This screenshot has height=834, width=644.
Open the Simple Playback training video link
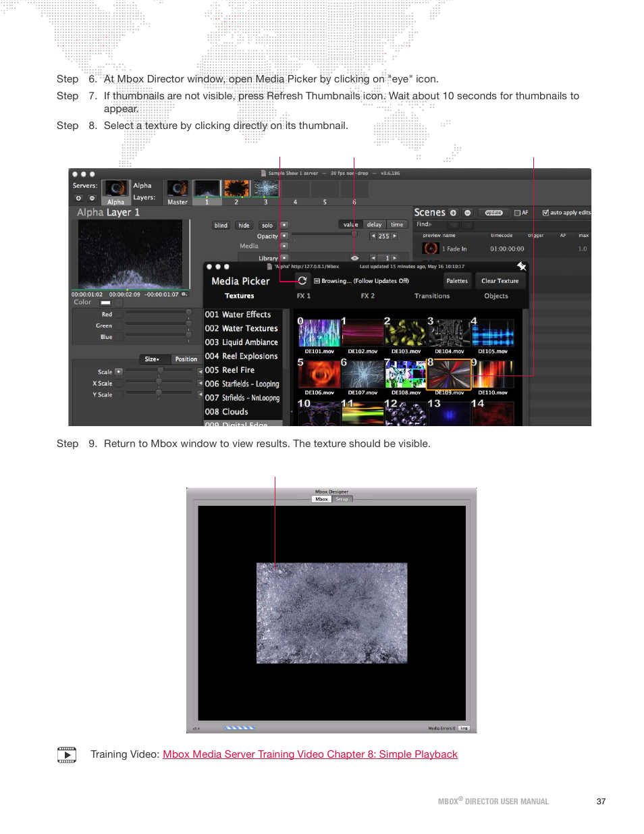coord(310,754)
